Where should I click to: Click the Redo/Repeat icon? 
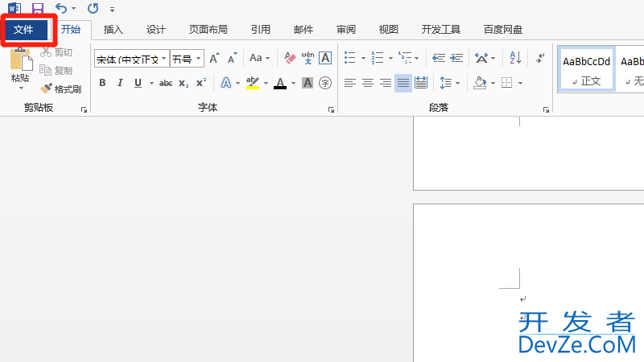click(x=93, y=8)
